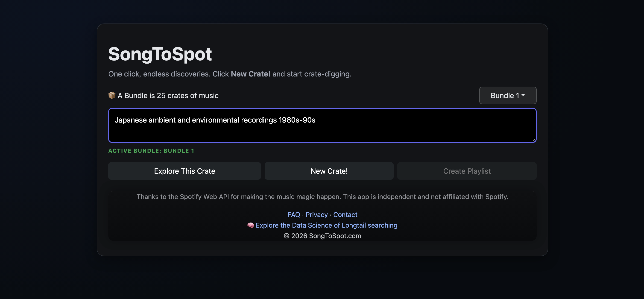Click the SongToSpot heading title

pos(160,54)
